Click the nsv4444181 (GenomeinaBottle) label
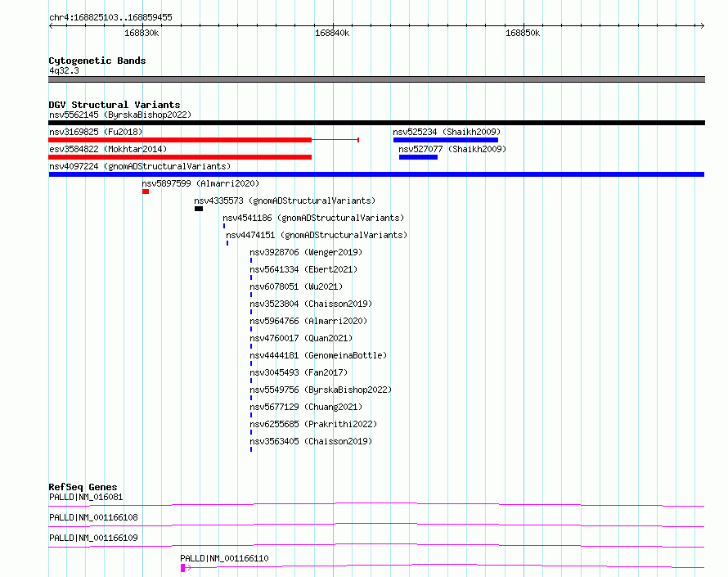This screenshot has height=577, width=728. pyautogui.click(x=318, y=355)
